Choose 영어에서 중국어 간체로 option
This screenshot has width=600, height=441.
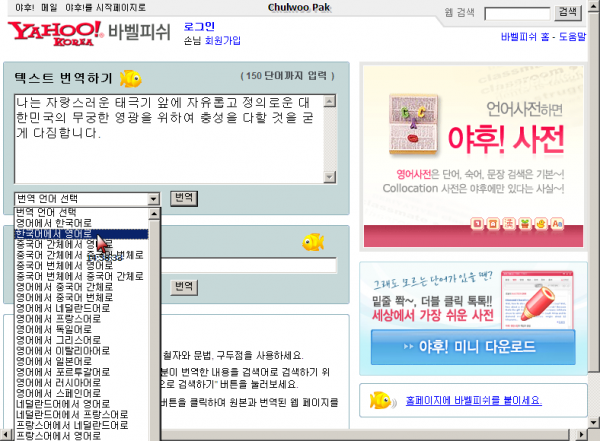click(82, 287)
